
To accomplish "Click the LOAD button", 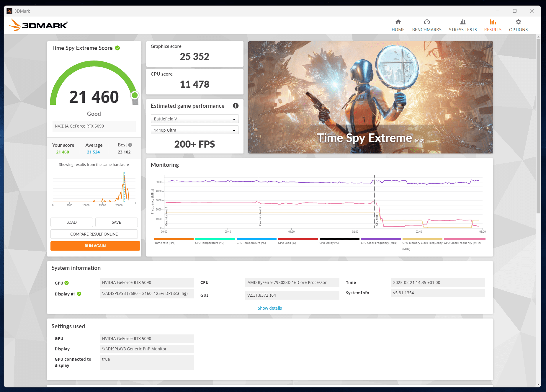I will [x=71, y=222].
